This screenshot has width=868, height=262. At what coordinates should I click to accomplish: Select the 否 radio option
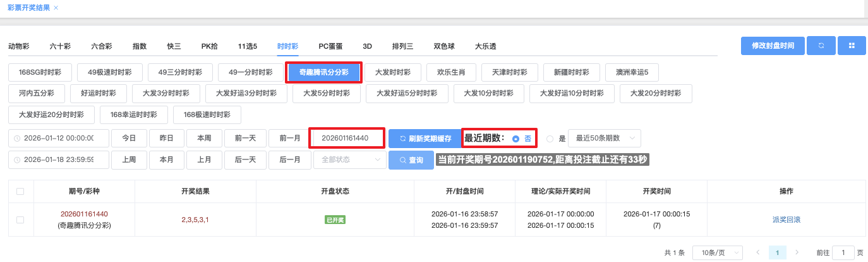(x=516, y=139)
